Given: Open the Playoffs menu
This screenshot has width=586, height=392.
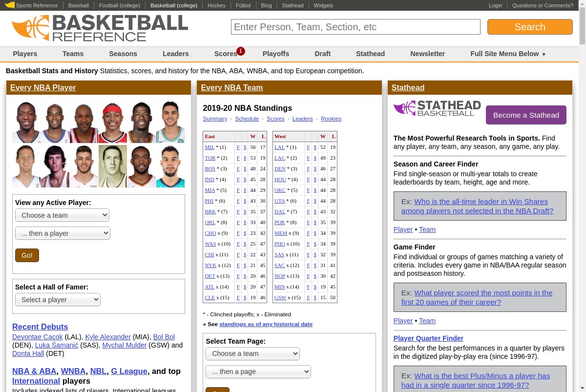Looking at the screenshot, I should [x=276, y=54].
